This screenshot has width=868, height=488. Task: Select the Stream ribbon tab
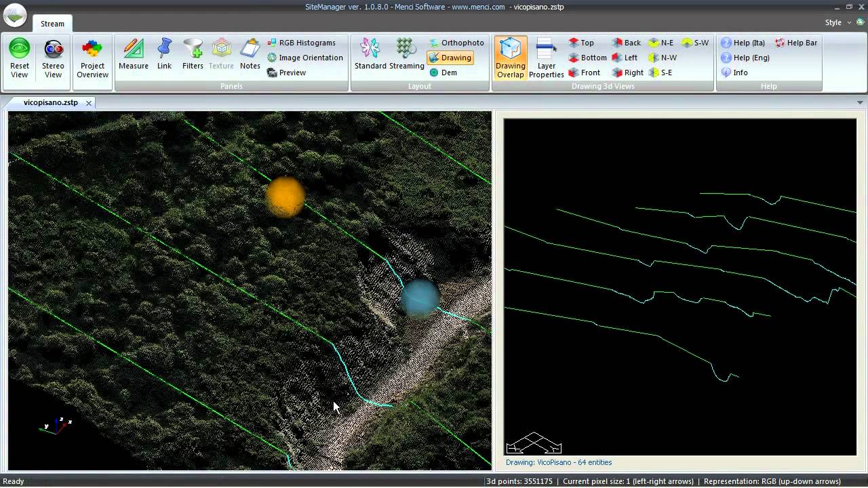52,24
